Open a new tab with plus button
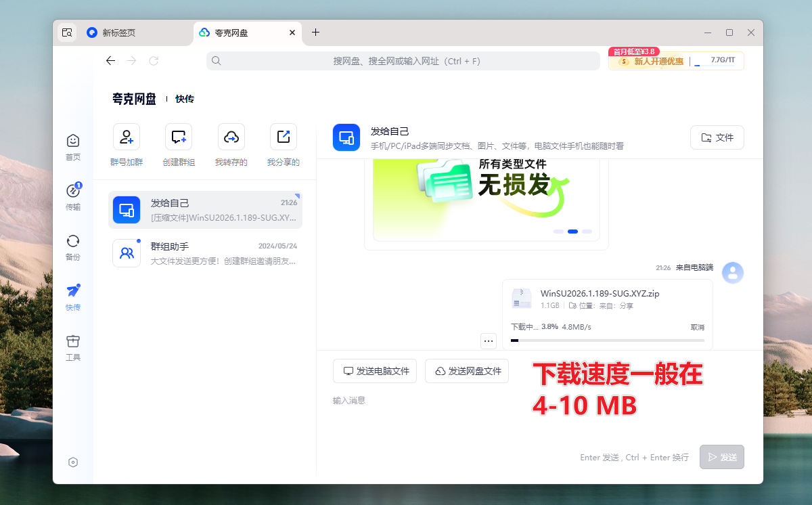The width and height of the screenshot is (812, 505). point(315,32)
